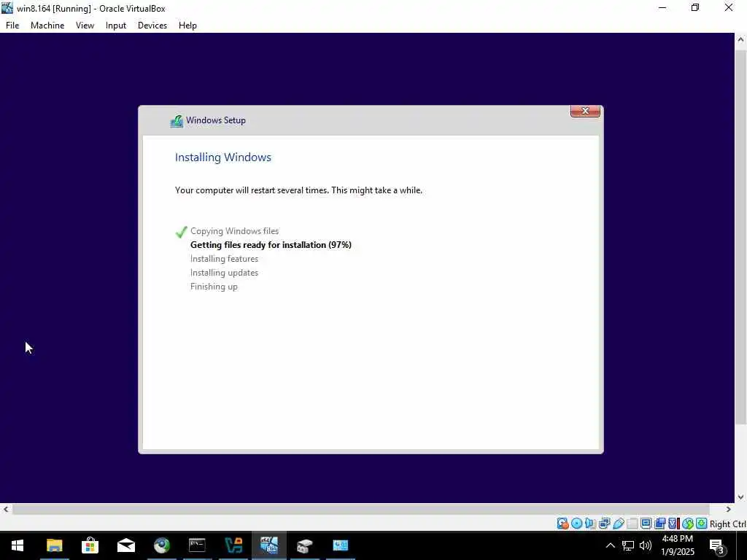The image size is (747, 560).
Task: Open the Windows Start menu
Action: click(18, 545)
